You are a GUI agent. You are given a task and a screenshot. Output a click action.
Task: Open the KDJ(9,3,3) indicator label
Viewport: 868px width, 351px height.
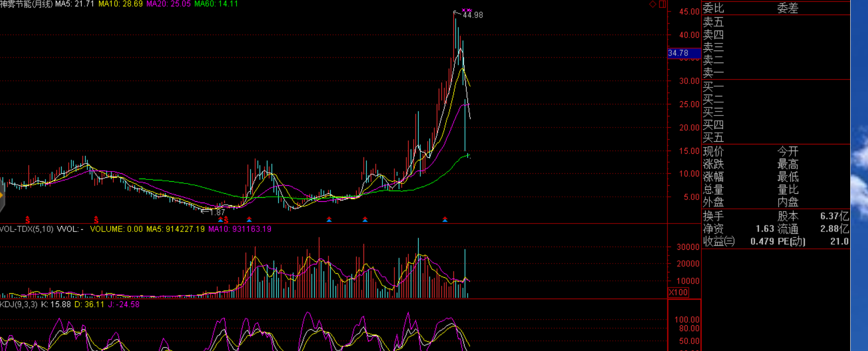point(19,305)
